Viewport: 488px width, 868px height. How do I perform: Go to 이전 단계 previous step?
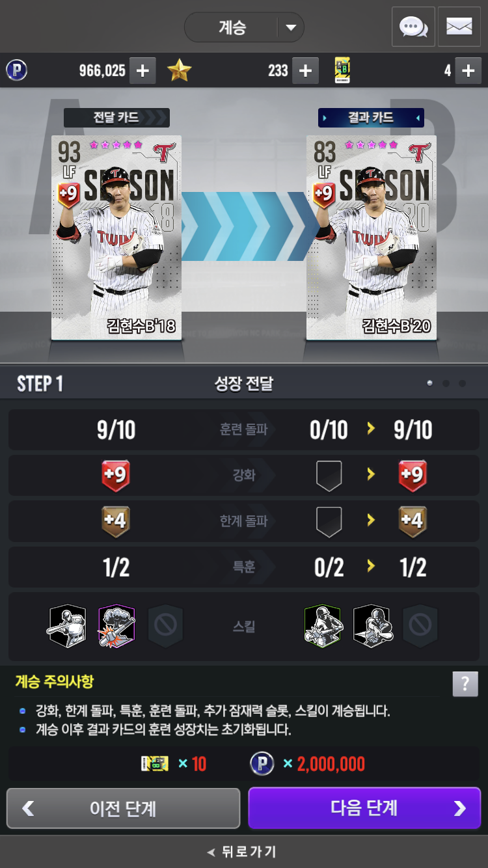click(x=124, y=808)
